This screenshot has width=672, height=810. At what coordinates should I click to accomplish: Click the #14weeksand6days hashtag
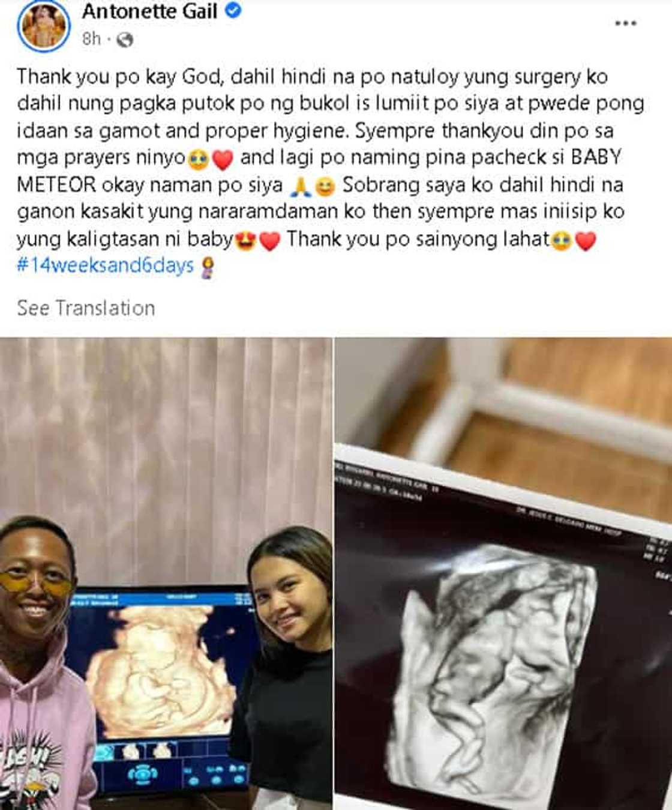point(105,265)
